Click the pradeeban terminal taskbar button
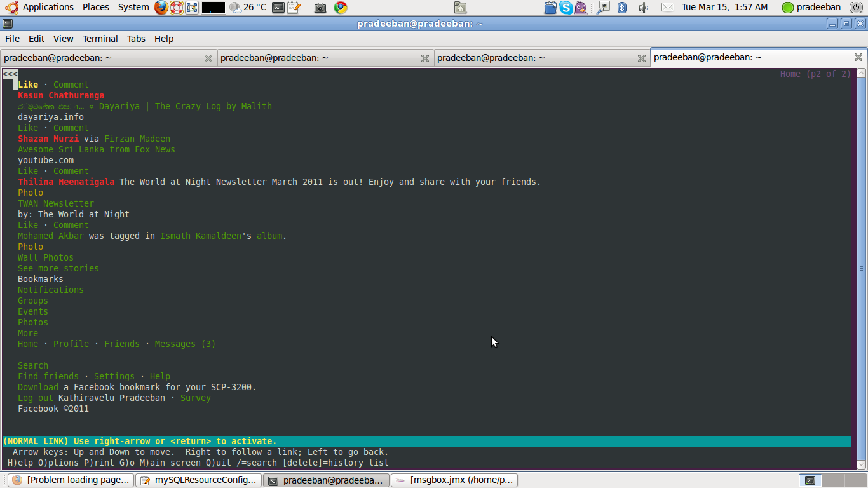 pyautogui.click(x=327, y=480)
